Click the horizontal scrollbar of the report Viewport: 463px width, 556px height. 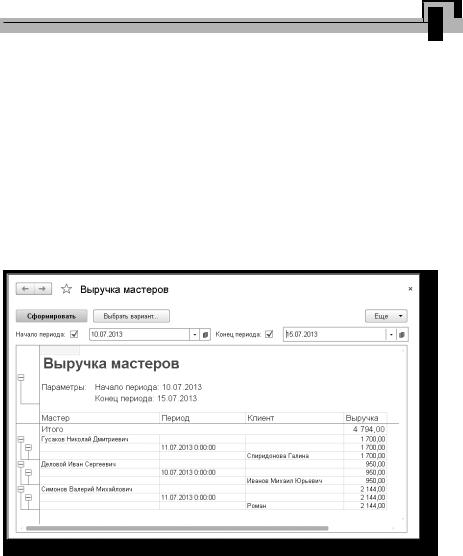[x=177, y=528]
